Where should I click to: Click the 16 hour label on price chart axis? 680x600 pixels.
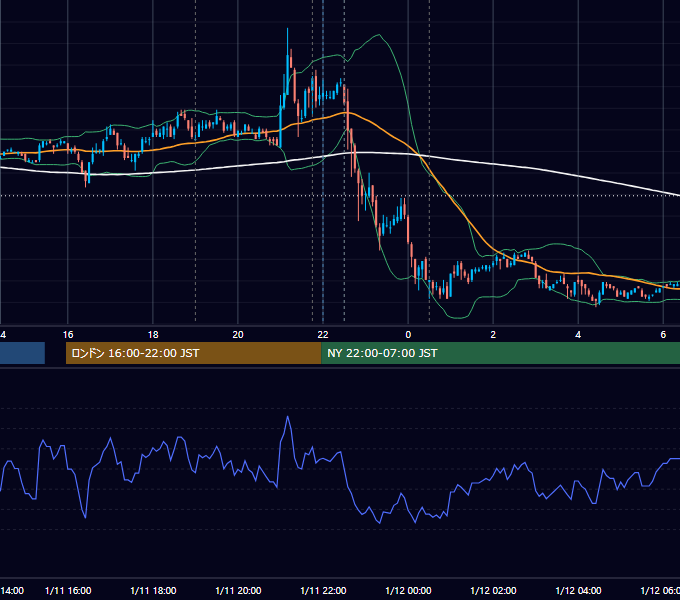pyautogui.click(x=68, y=335)
